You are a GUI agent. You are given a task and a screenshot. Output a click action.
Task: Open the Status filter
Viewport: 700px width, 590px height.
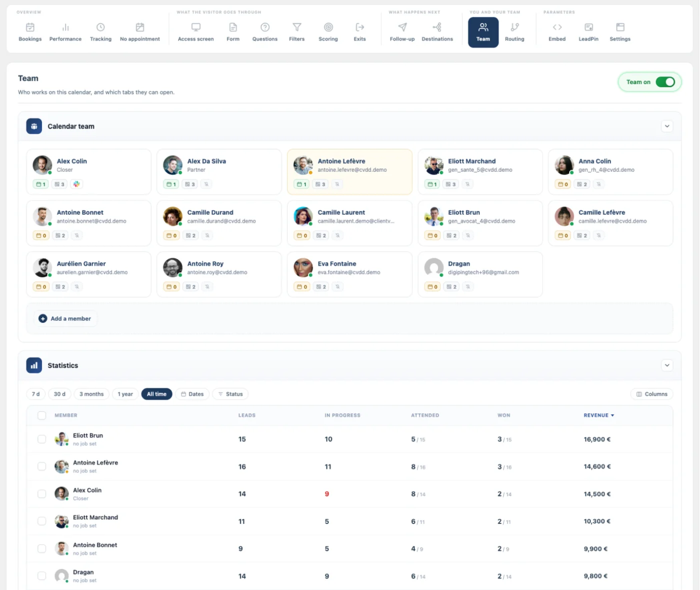230,394
